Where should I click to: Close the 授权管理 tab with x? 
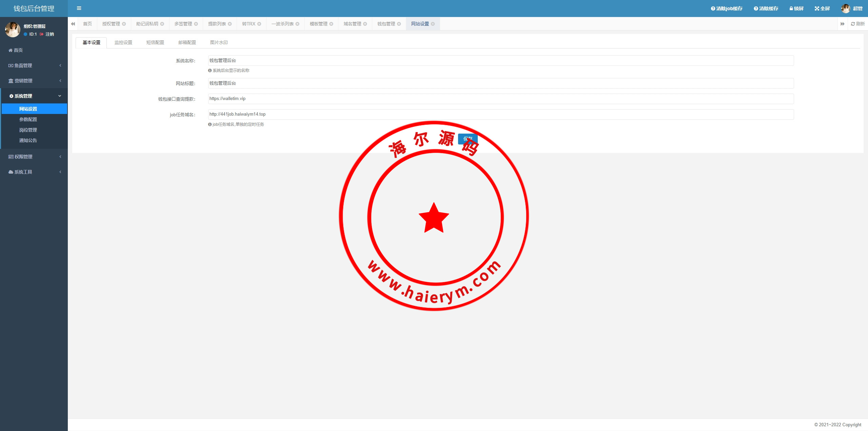point(124,24)
